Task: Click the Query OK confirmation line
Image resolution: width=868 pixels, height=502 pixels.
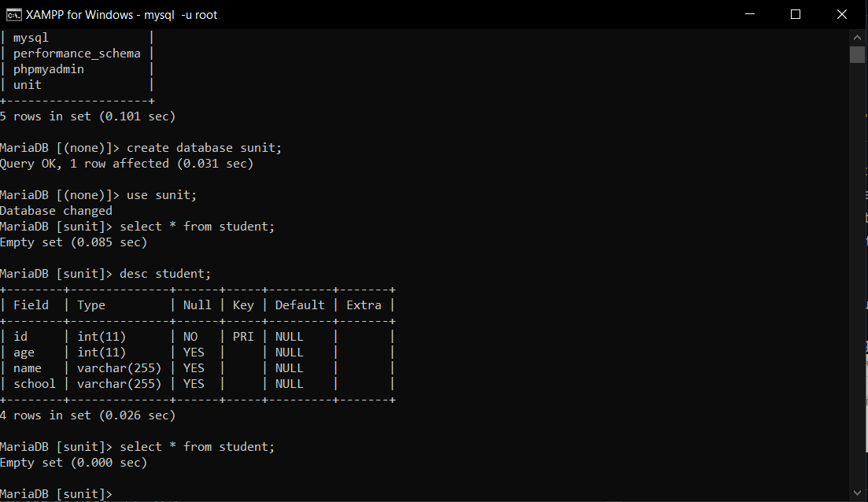Action: point(126,163)
